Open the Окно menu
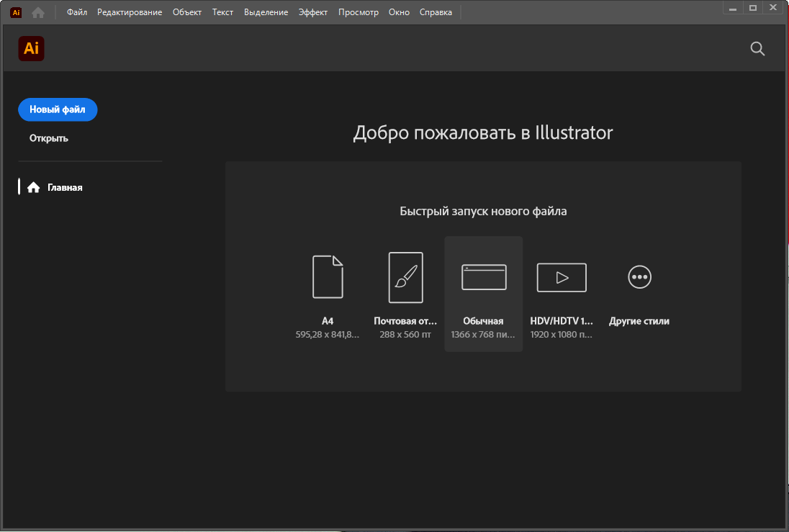The width and height of the screenshot is (789, 532). coord(399,12)
